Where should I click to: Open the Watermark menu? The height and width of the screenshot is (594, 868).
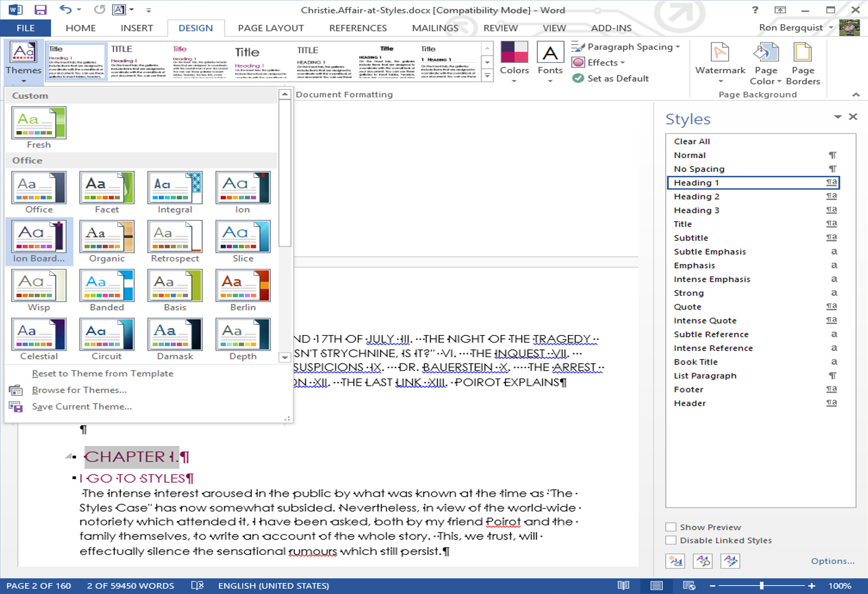[x=720, y=63]
